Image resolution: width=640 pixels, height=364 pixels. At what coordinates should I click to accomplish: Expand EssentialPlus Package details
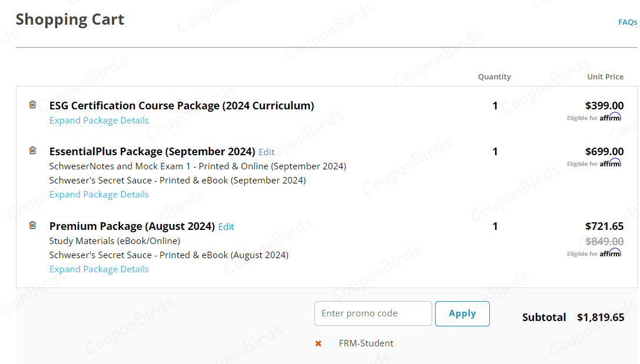coord(98,194)
